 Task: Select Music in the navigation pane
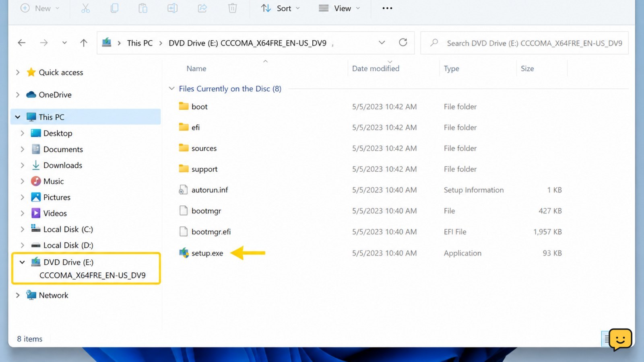[54, 181]
